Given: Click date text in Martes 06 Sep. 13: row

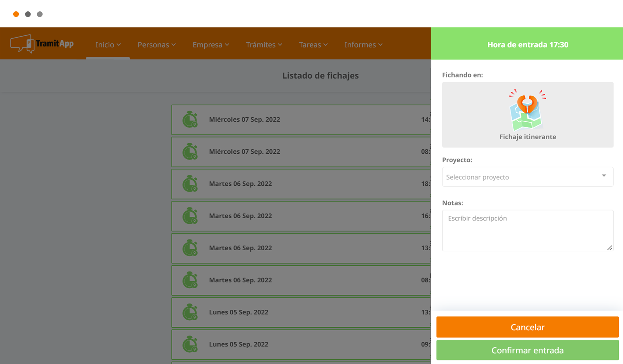Looking at the screenshot, I should [240, 248].
